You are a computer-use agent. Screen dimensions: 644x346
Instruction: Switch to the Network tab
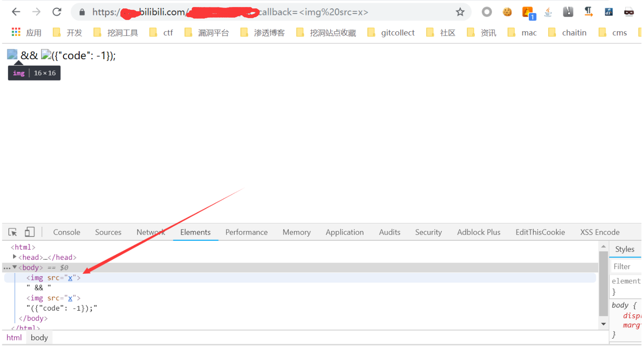pyautogui.click(x=151, y=232)
